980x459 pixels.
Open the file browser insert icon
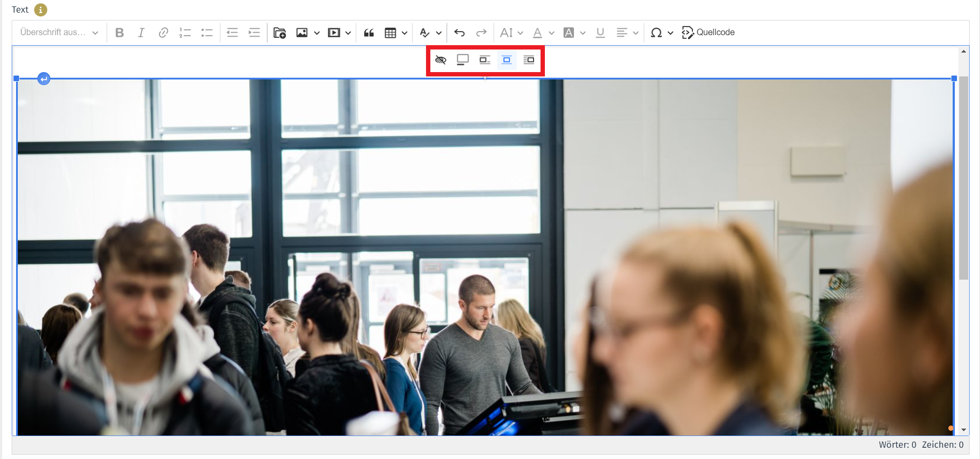[280, 33]
